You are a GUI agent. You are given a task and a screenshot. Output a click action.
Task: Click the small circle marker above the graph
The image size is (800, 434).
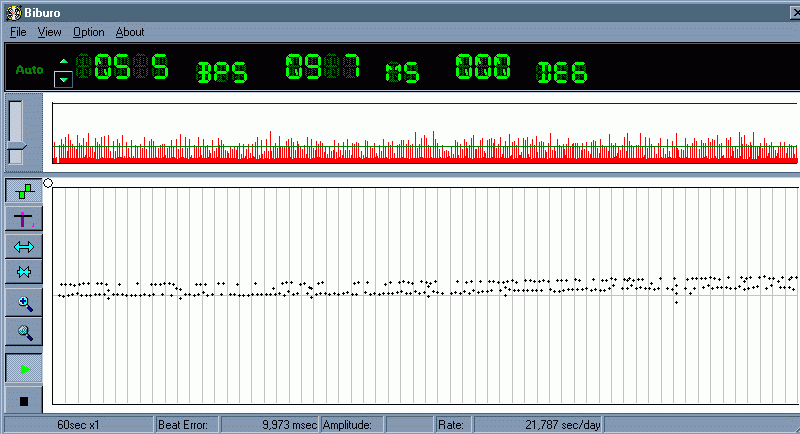tap(48, 182)
